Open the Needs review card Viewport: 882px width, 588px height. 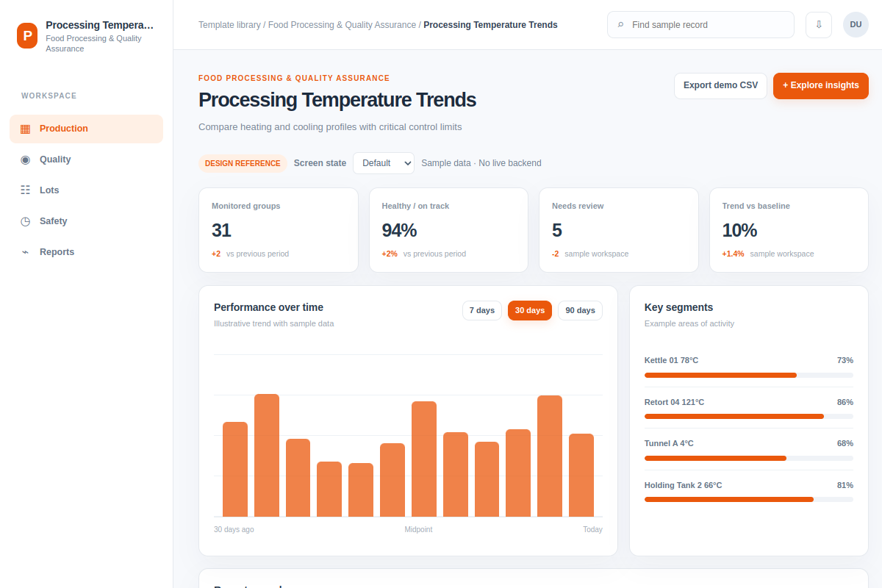pos(619,230)
